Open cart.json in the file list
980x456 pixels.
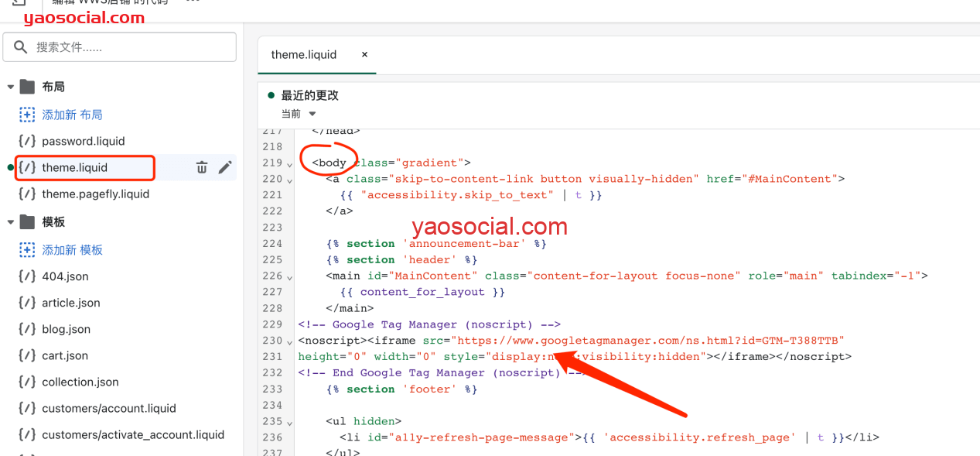coord(65,355)
